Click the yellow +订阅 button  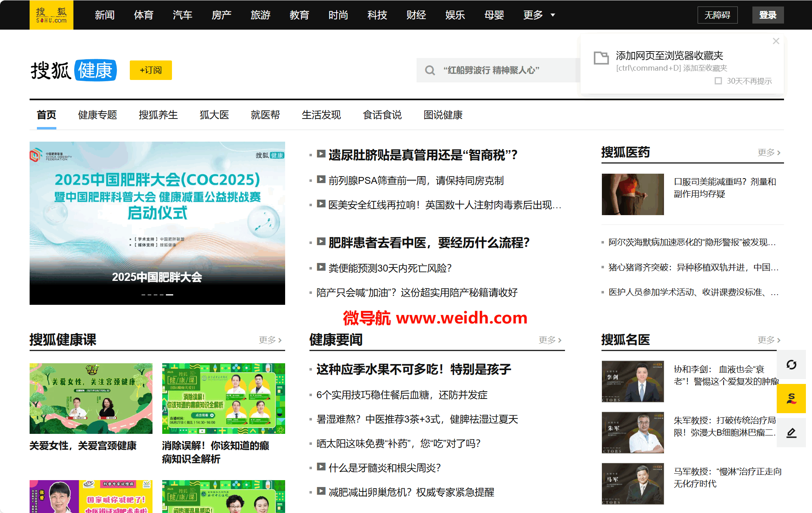[150, 70]
